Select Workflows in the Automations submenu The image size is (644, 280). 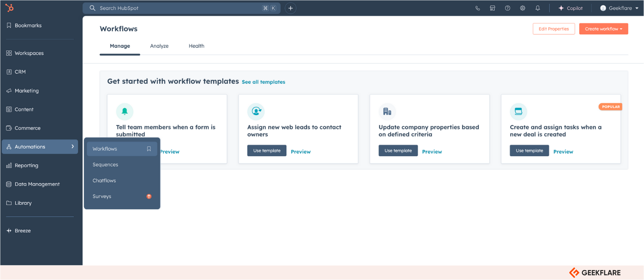(x=122, y=149)
